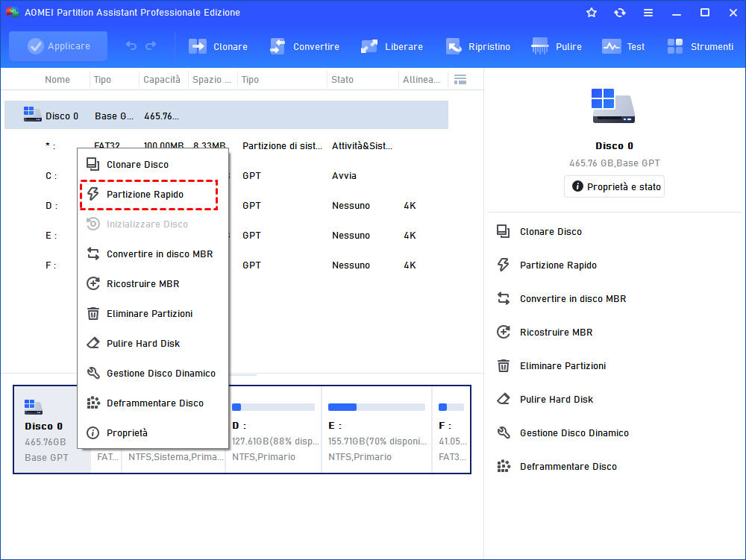Open the Pulire toolbar tool
Viewport: 746px width, 560px height.
557,46
